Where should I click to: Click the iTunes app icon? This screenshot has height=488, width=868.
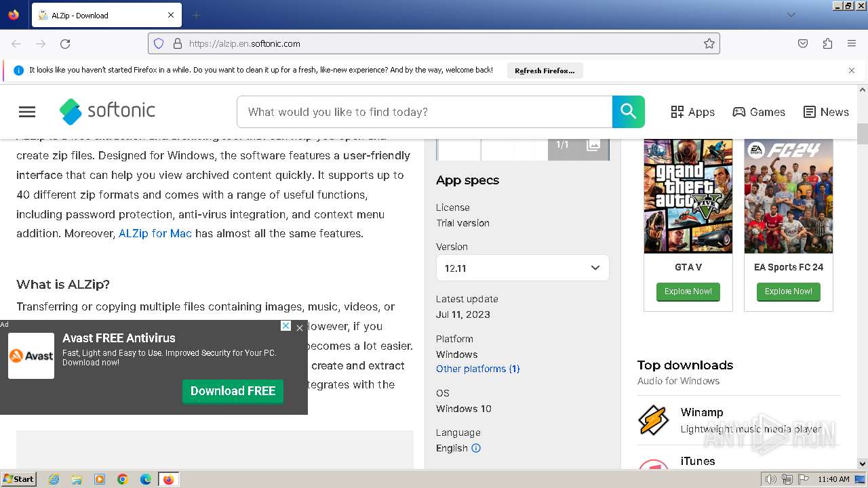pos(654,464)
